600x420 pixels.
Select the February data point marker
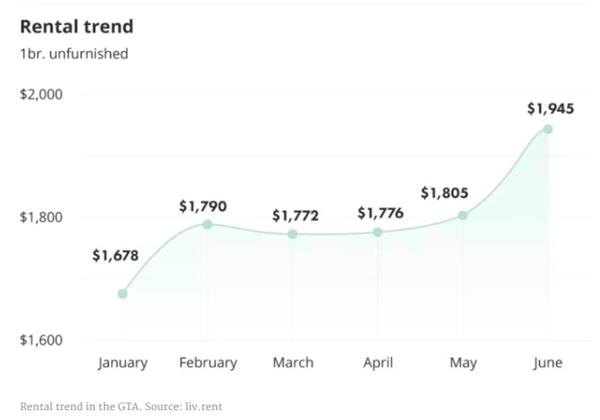coord(208,224)
